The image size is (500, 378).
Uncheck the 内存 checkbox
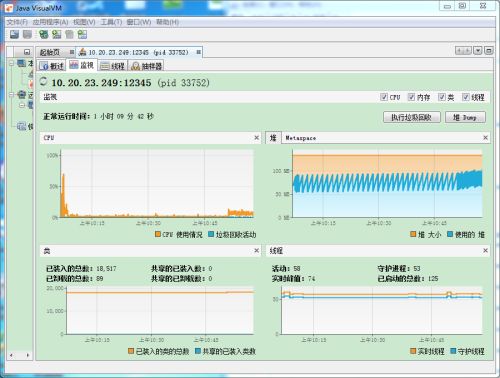(411, 97)
